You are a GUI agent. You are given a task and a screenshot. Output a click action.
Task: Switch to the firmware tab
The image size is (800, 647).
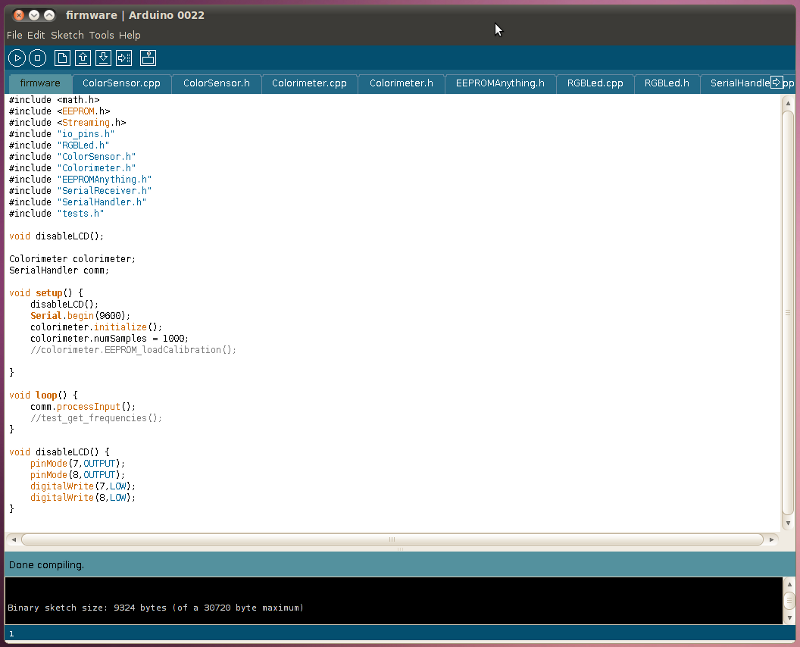pos(40,84)
